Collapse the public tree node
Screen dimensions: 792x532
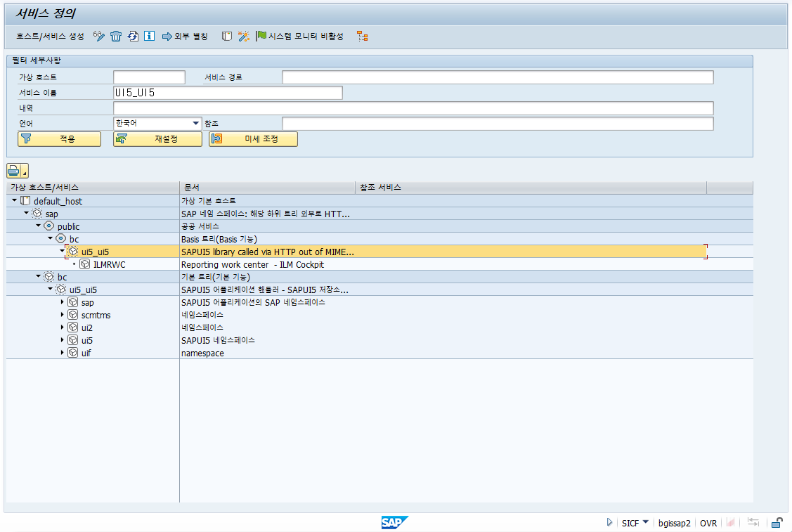pos(39,226)
